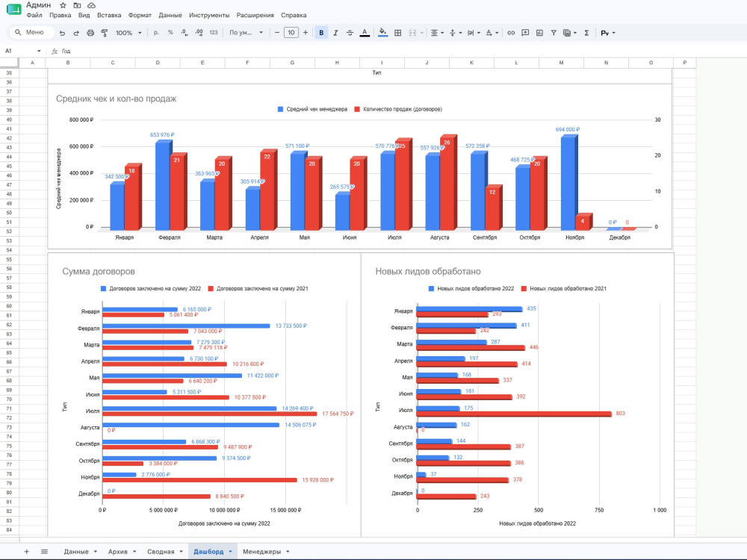The height and width of the screenshot is (560, 747).
Task: Click the Functions sigma icon
Action: click(x=586, y=33)
